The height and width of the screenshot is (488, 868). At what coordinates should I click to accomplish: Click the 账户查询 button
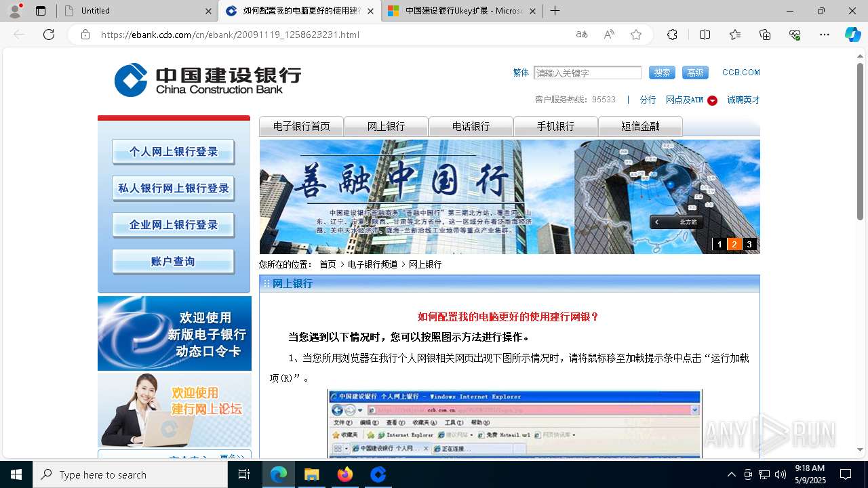pyautogui.click(x=174, y=262)
